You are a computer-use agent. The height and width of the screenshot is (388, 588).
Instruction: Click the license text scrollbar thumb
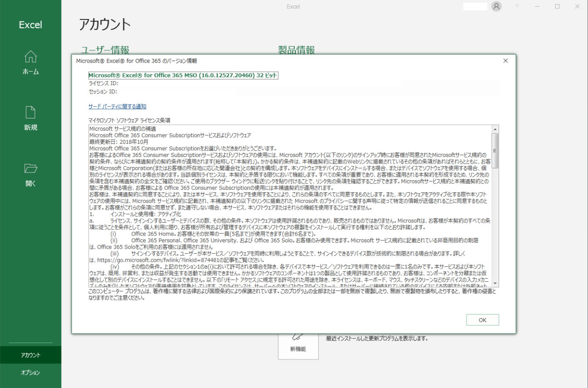[495, 151]
